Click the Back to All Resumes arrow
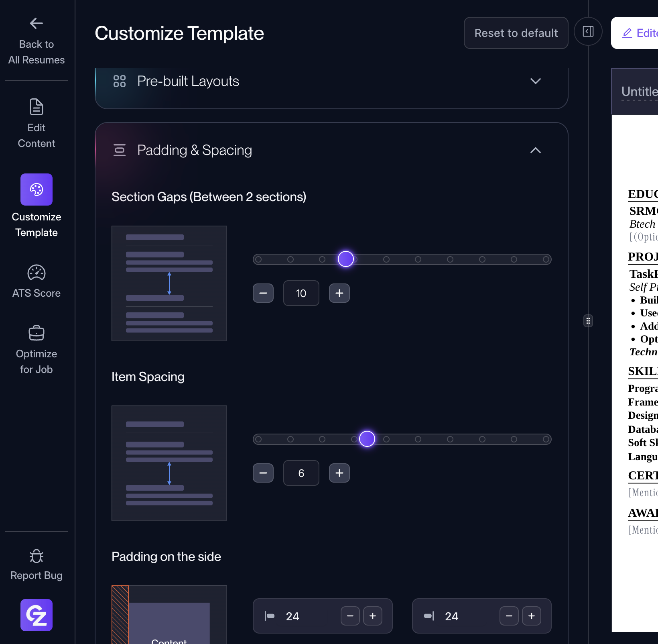The width and height of the screenshot is (658, 644). 37,23
